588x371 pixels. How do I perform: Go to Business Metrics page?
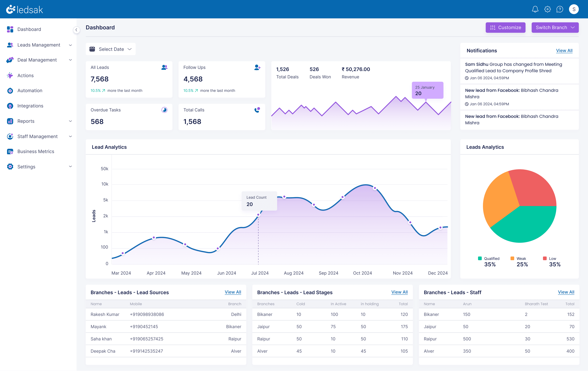click(36, 151)
